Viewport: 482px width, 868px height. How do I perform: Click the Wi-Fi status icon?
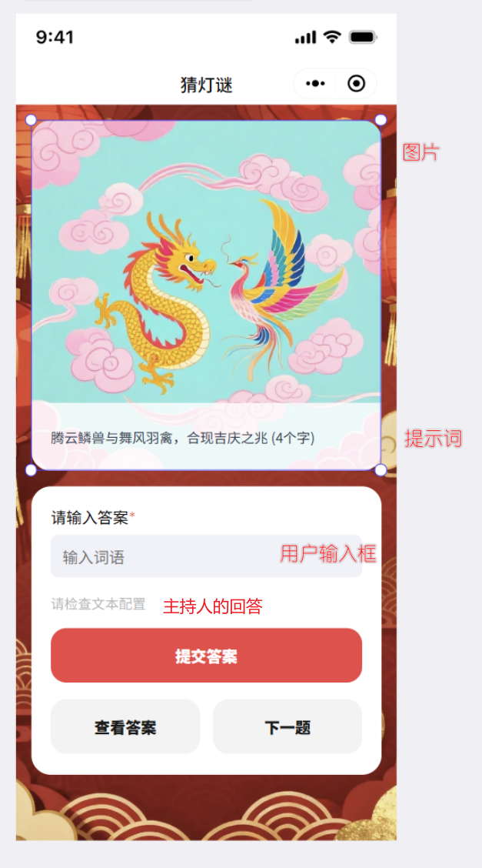[x=332, y=37]
